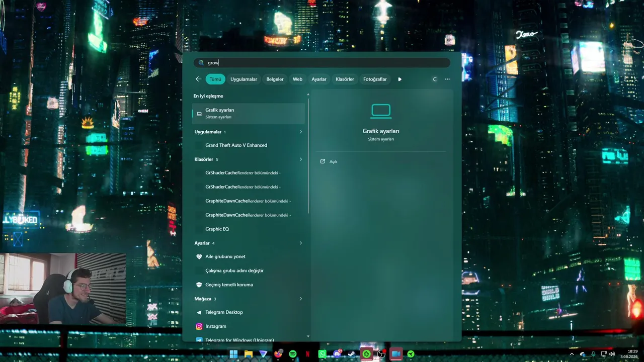Click the Instagram icon in store results
This screenshot has height=362, width=644.
pyautogui.click(x=199, y=326)
